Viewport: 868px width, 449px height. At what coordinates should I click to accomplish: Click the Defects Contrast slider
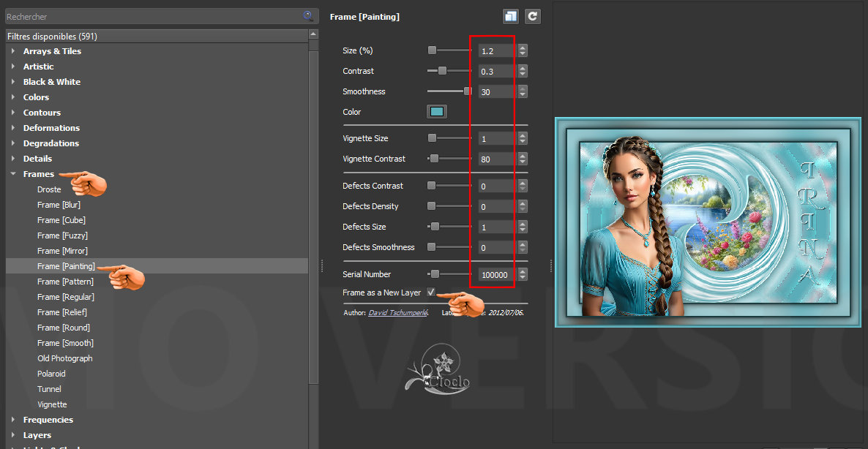click(449, 186)
